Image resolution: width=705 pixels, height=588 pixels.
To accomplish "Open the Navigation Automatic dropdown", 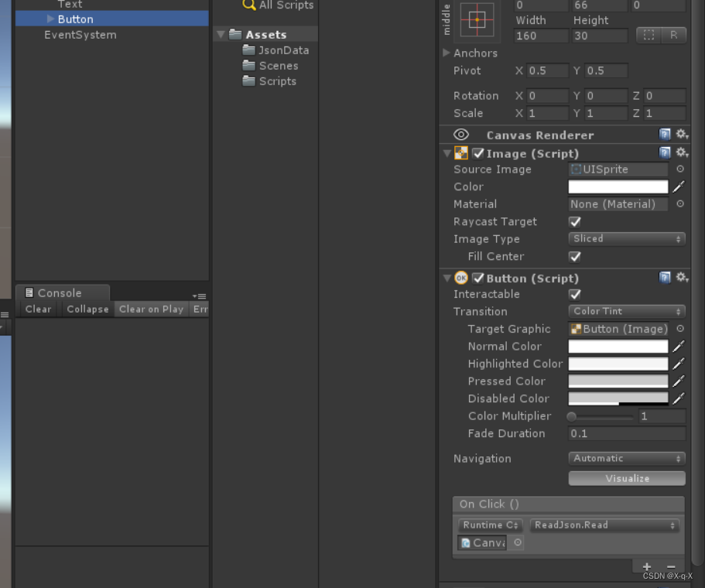I will pos(627,458).
